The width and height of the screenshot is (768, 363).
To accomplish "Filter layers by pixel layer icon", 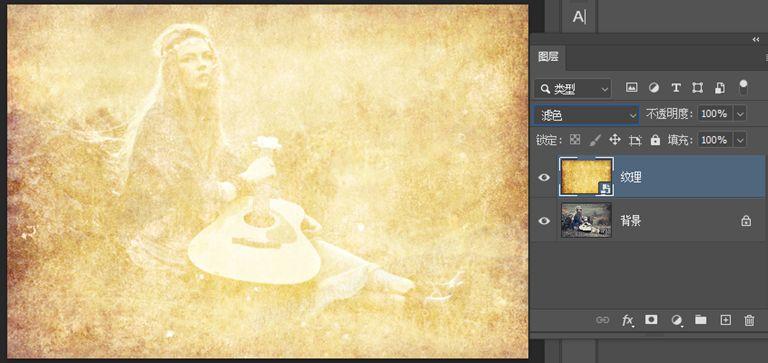I will click(x=632, y=88).
